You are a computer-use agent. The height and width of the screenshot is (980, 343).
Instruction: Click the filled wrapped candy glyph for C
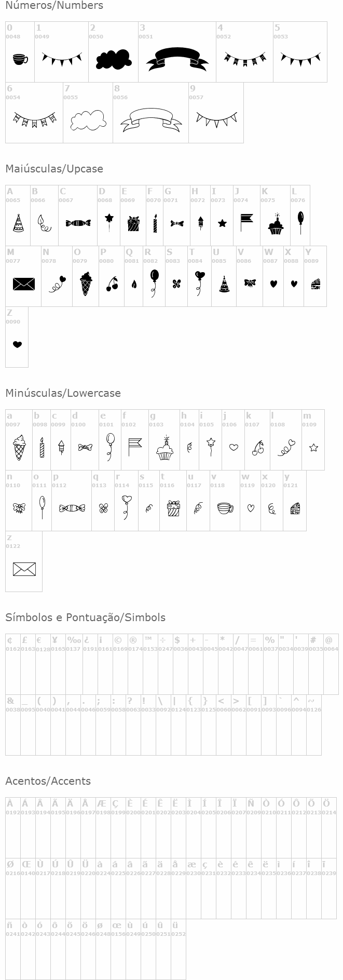78,223
